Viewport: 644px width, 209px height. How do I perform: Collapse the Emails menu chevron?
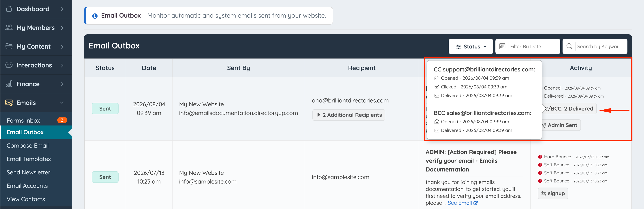pyautogui.click(x=62, y=103)
